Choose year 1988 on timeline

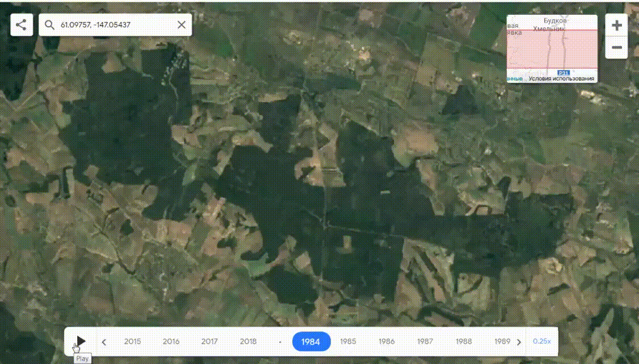click(464, 341)
